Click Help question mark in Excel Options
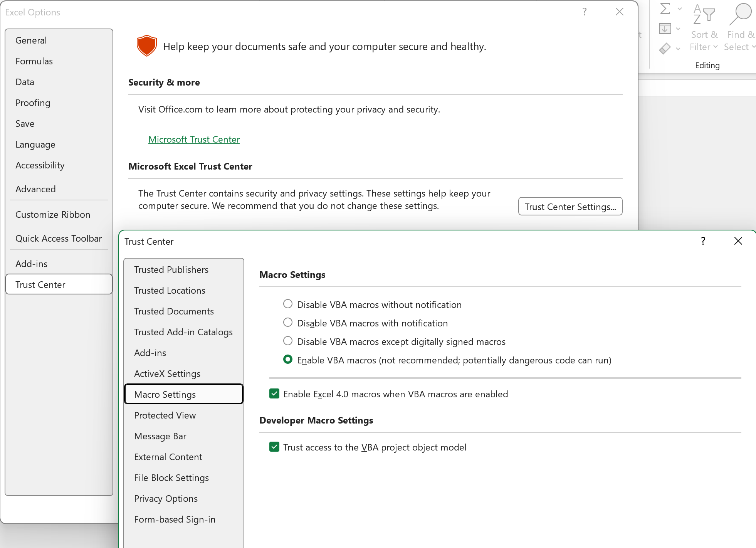The height and width of the screenshot is (548, 756). click(x=585, y=12)
